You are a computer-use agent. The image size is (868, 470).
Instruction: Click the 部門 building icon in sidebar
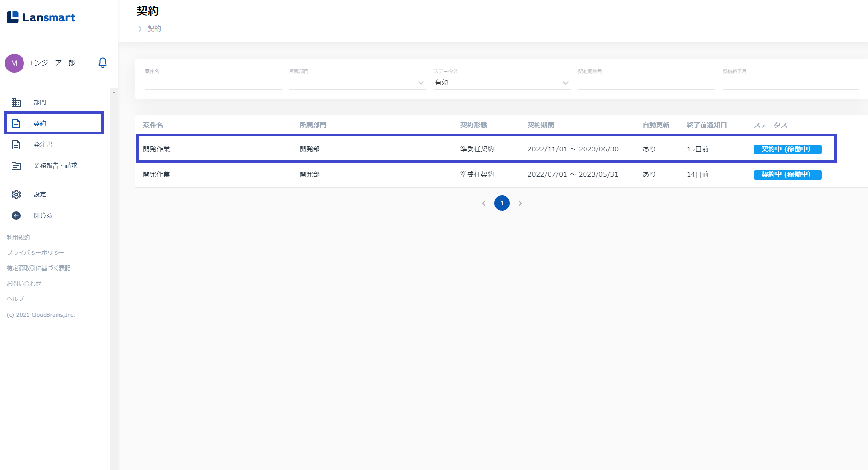[x=16, y=103]
